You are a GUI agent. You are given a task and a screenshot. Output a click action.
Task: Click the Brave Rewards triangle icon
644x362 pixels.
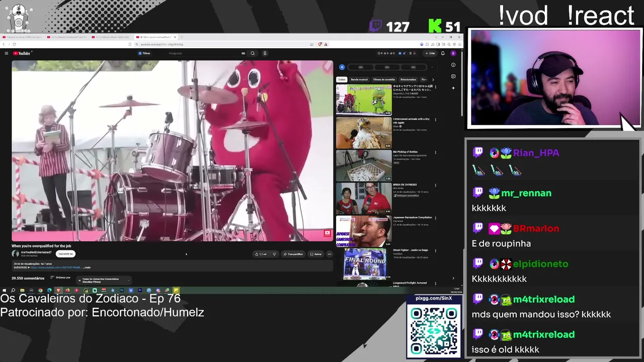pos(326,44)
